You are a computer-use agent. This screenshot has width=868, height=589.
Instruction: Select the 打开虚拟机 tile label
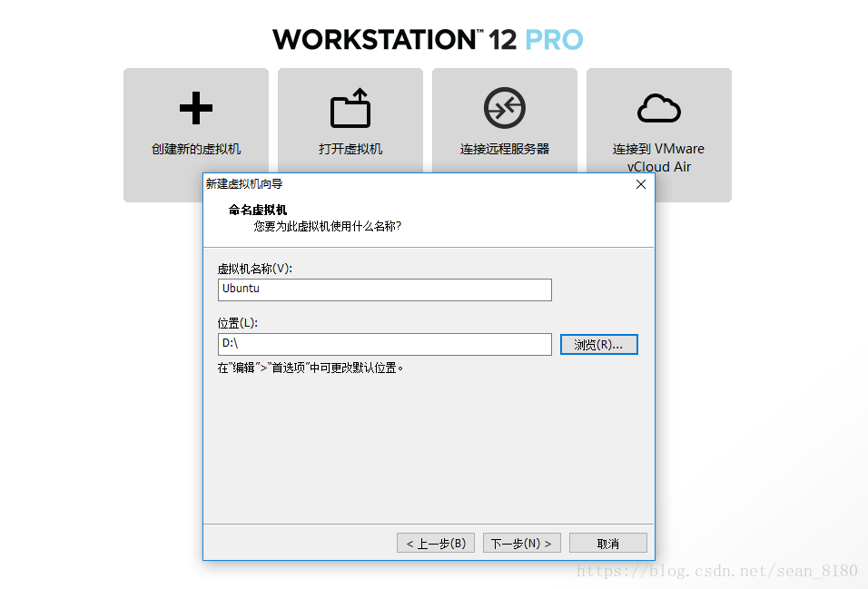tap(350, 149)
